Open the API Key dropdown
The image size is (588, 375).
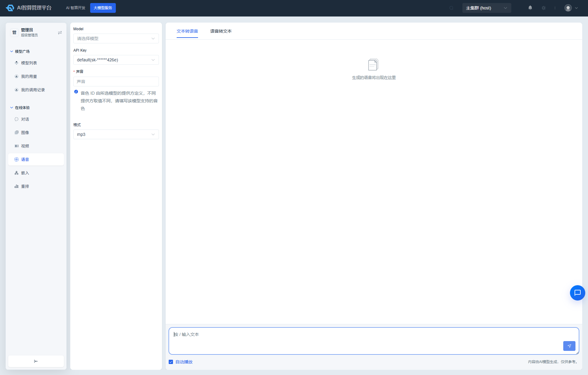(116, 60)
